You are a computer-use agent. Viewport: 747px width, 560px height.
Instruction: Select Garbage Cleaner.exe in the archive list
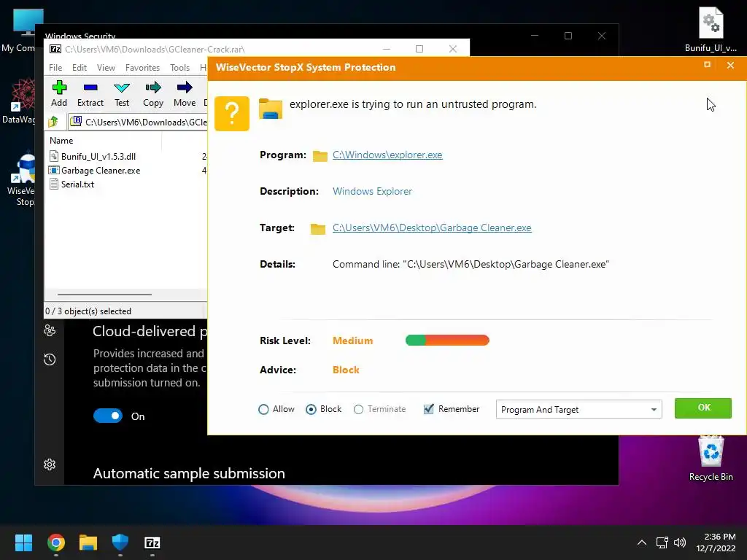point(101,170)
